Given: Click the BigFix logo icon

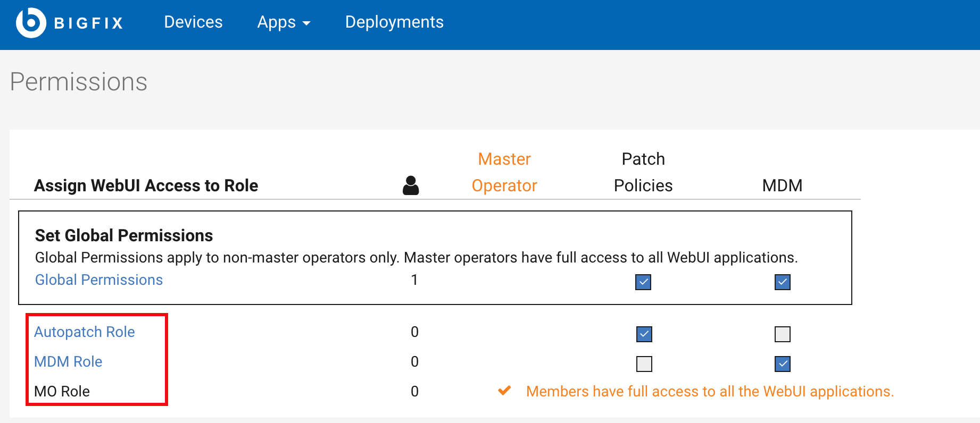Looking at the screenshot, I should (x=31, y=23).
